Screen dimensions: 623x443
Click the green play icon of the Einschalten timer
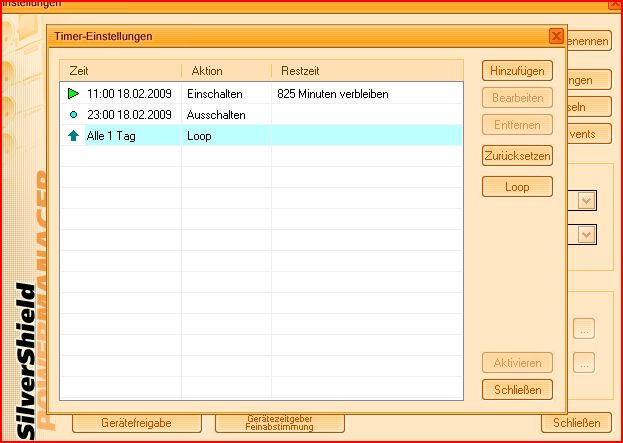73,94
